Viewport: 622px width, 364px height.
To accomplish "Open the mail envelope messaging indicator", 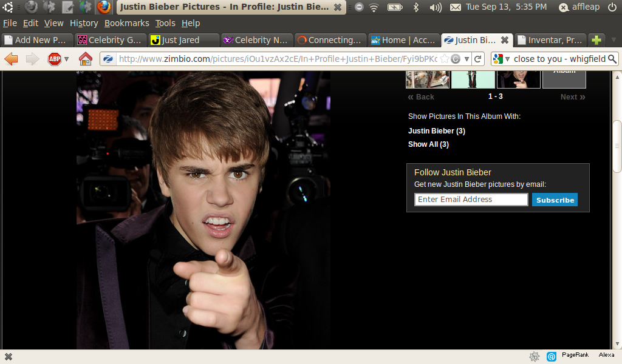I will (x=456, y=7).
